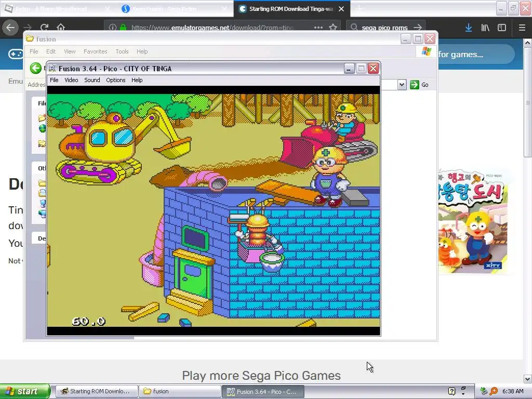
Task: Click green Back arrow in fusion folder
Action: (x=35, y=68)
